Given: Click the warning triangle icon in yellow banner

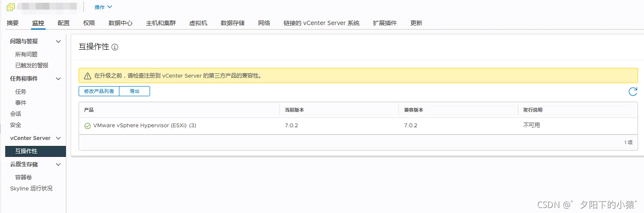Looking at the screenshot, I should 87,76.
